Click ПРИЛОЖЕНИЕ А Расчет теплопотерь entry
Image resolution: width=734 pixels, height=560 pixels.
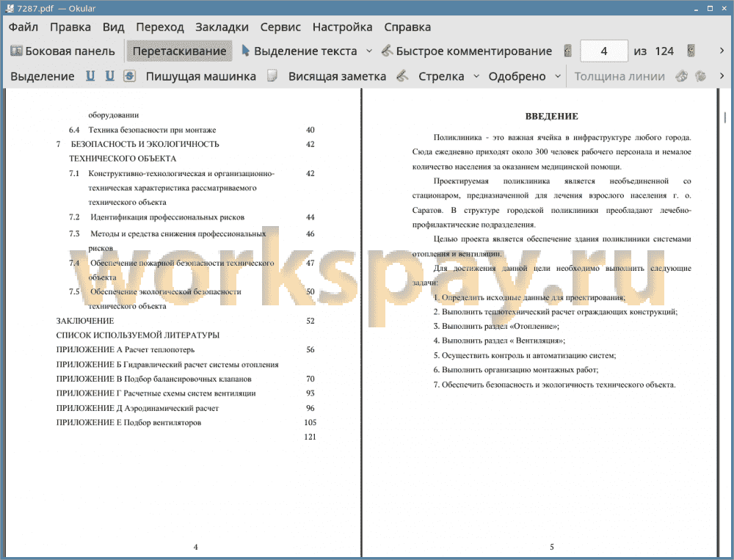pos(125,350)
